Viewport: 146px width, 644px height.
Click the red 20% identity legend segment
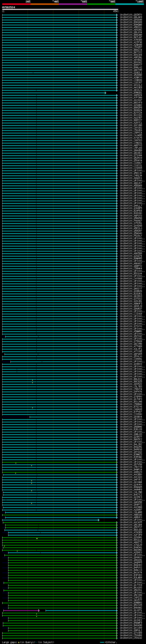pyautogui.click(x=16, y=4)
